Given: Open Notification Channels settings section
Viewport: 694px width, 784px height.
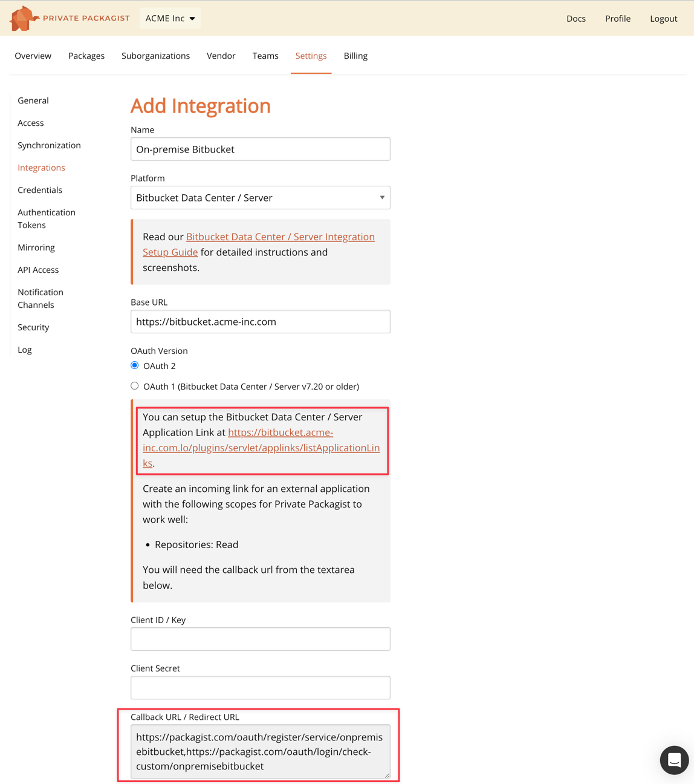Looking at the screenshot, I should tap(41, 298).
